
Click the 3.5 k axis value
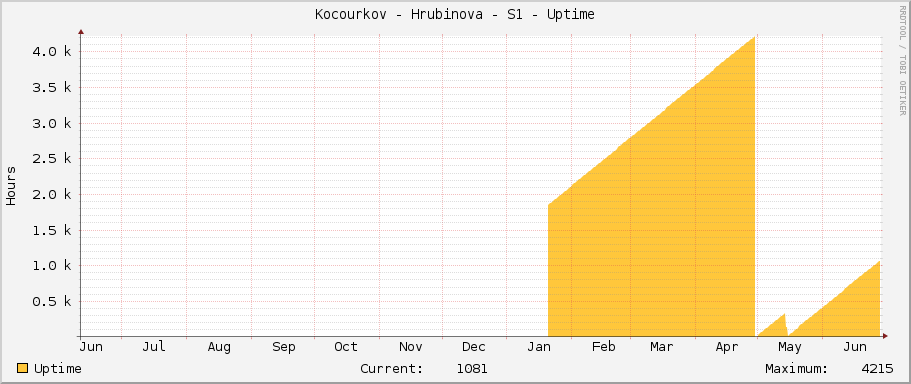pyautogui.click(x=52, y=87)
